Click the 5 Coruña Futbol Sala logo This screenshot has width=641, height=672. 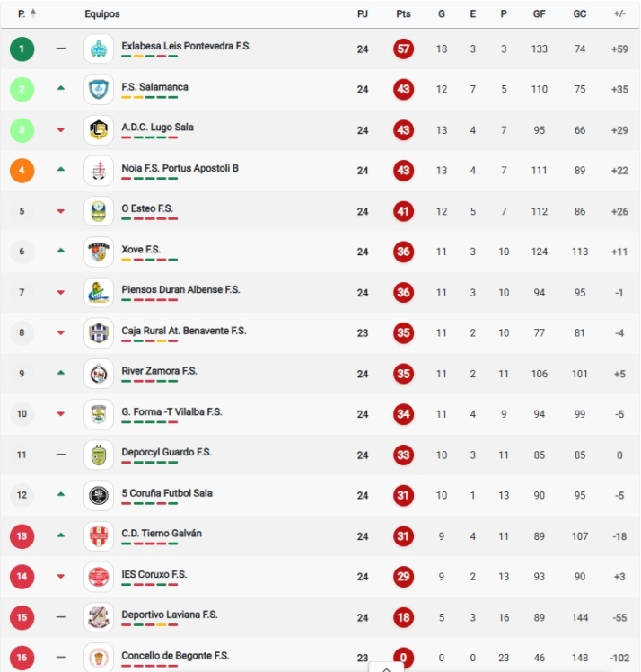(x=99, y=496)
